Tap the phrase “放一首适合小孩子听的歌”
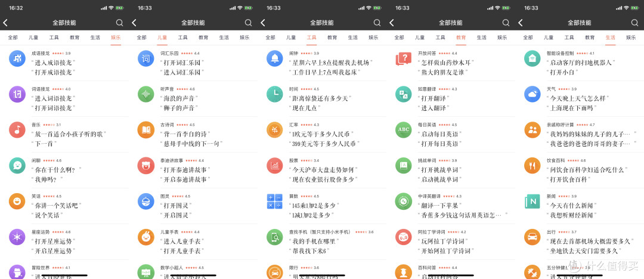Viewport: 644px width, 279px height. point(69,134)
